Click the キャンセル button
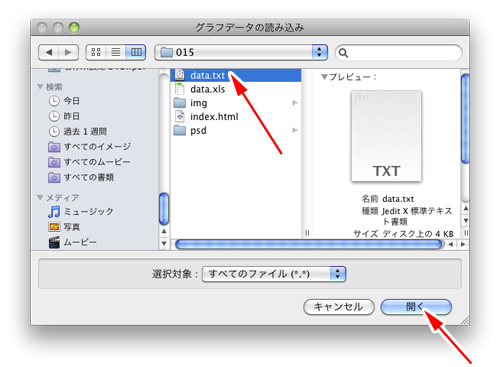The height and width of the screenshot is (367, 500). 339,307
